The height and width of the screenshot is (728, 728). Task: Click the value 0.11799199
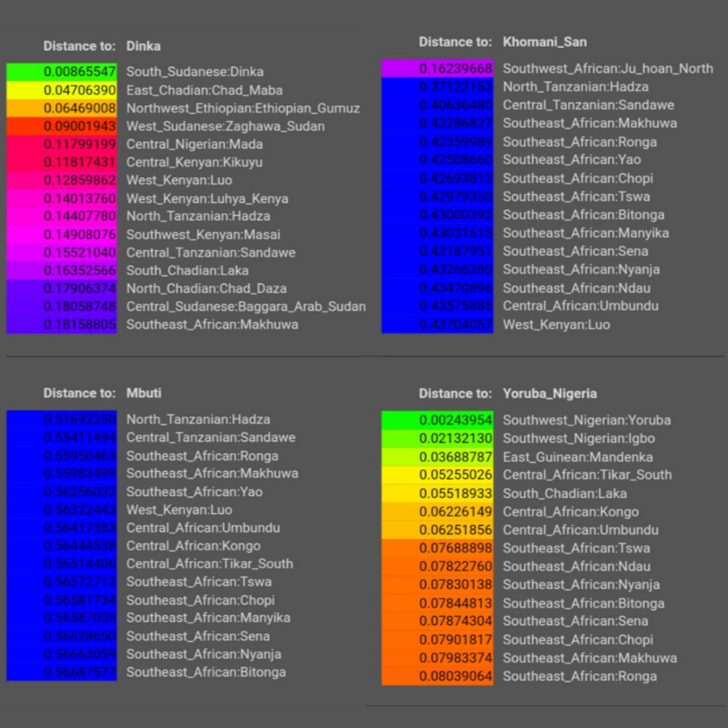(x=80, y=144)
